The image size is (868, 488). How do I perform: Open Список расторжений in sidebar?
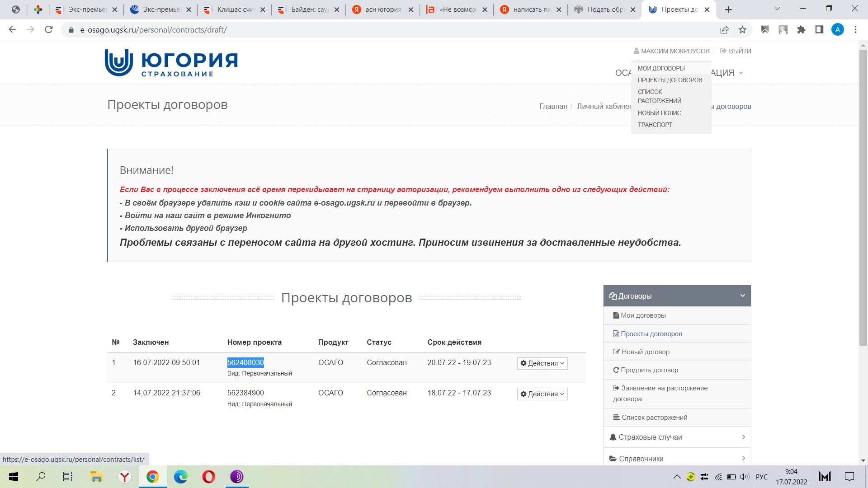pyautogui.click(x=677, y=418)
